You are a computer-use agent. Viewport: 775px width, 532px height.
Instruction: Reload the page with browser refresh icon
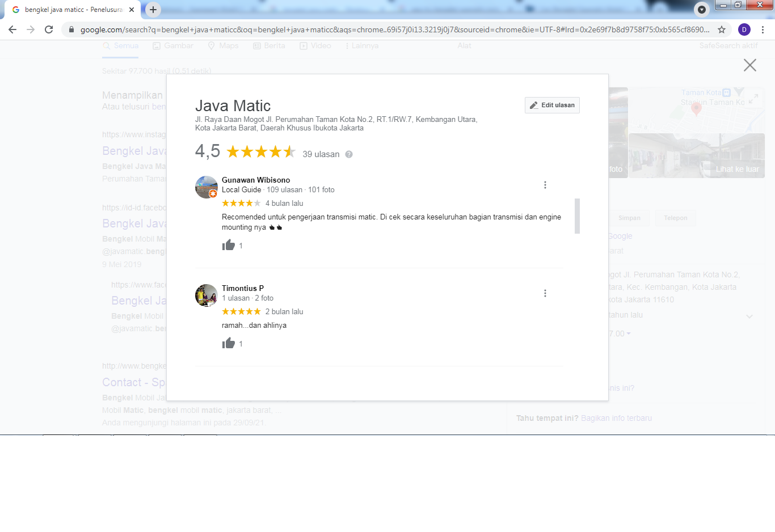pos(49,29)
